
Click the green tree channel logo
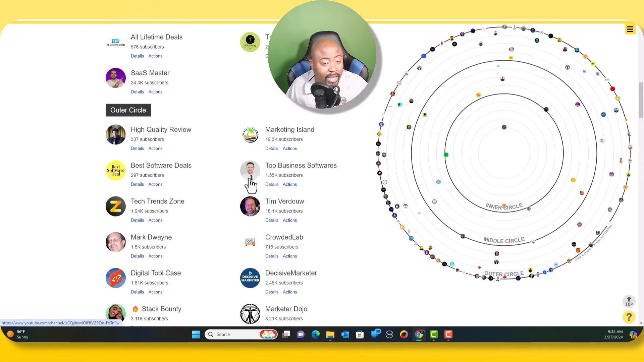click(250, 42)
